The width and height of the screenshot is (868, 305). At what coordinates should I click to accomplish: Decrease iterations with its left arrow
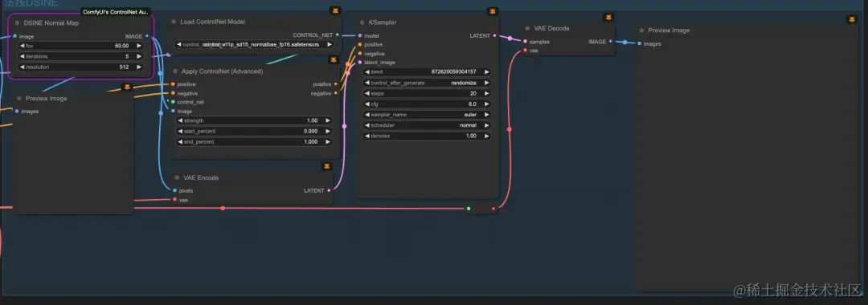click(x=23, y=56)
